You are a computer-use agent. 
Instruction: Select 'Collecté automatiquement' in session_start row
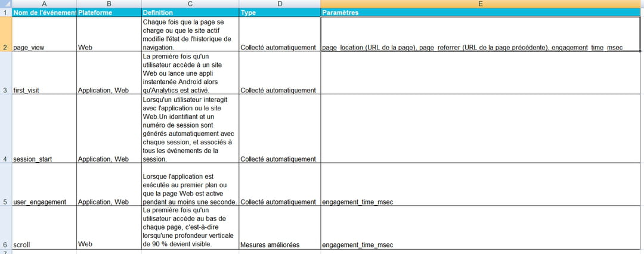tap(280, 129)
